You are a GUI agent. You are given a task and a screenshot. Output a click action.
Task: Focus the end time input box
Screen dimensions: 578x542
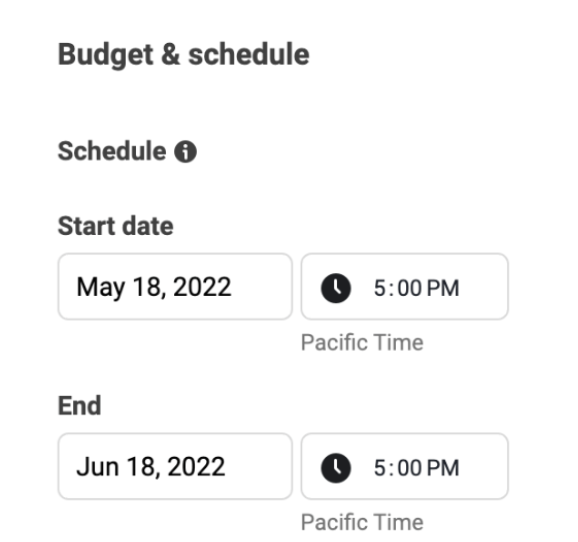405,466
